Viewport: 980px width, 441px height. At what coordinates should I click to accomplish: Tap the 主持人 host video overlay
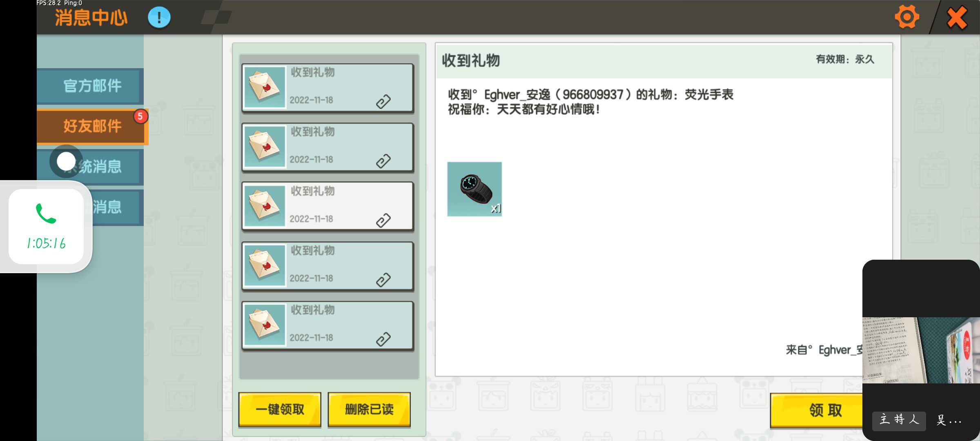pos(921,350)
